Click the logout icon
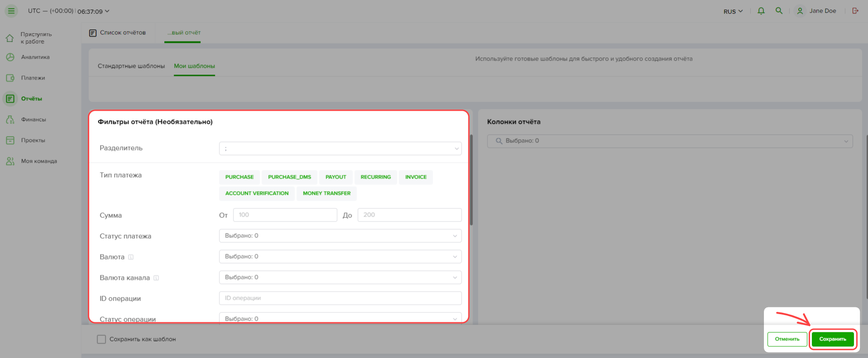Screen dimensions: 868x358 (855, 11)
